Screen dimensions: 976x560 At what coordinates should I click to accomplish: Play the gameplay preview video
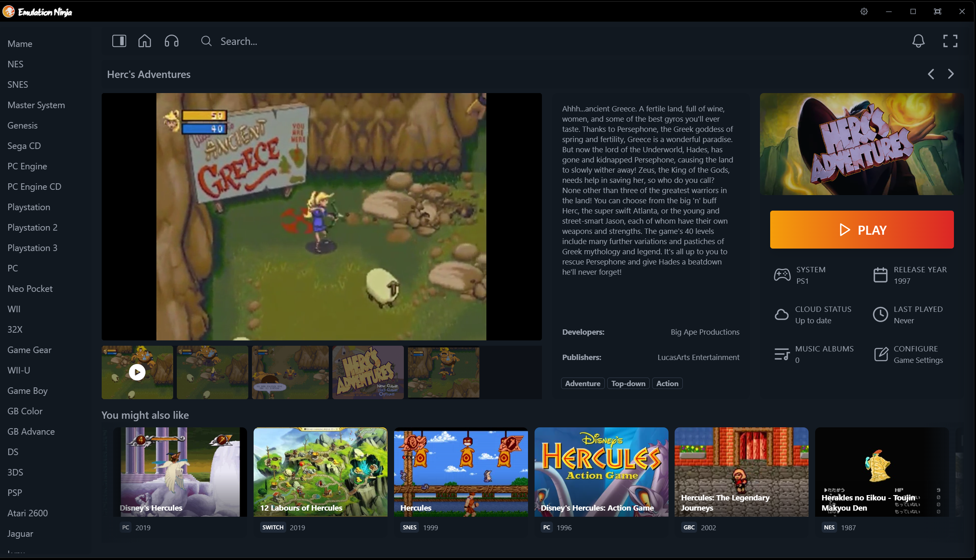pyautogui.click(x=137, y=372)
